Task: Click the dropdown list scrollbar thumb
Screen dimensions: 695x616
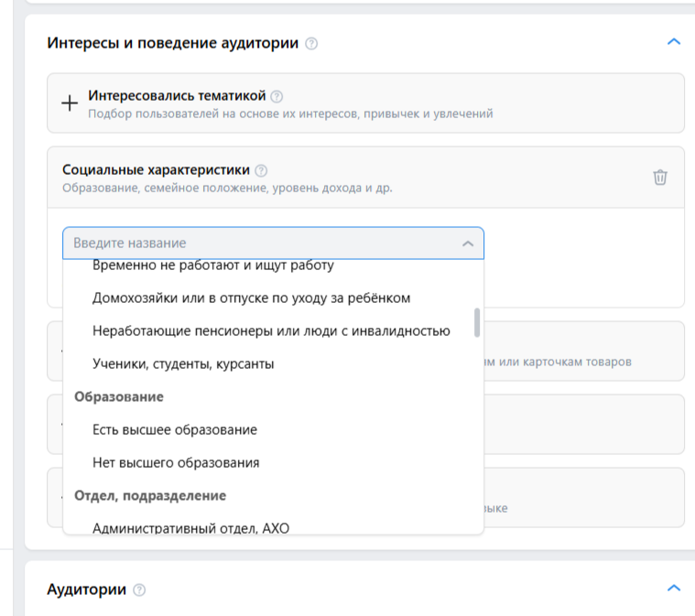Action: click(477, 322)
